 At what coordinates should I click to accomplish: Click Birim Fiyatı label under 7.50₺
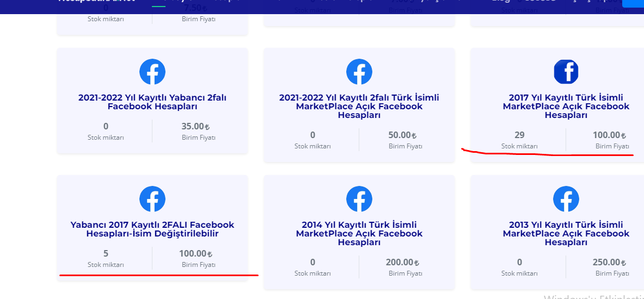[199, 19]
